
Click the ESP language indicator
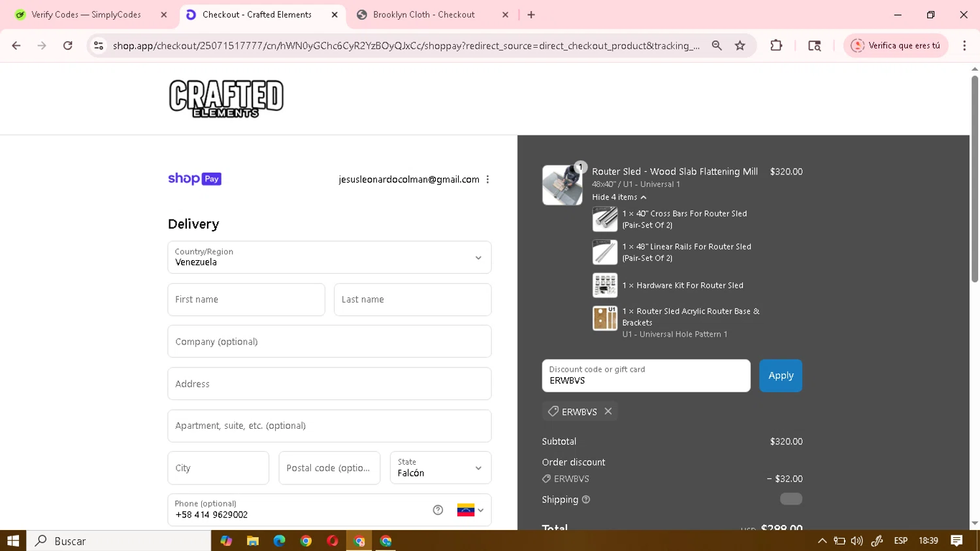click(x=901, y=541)
